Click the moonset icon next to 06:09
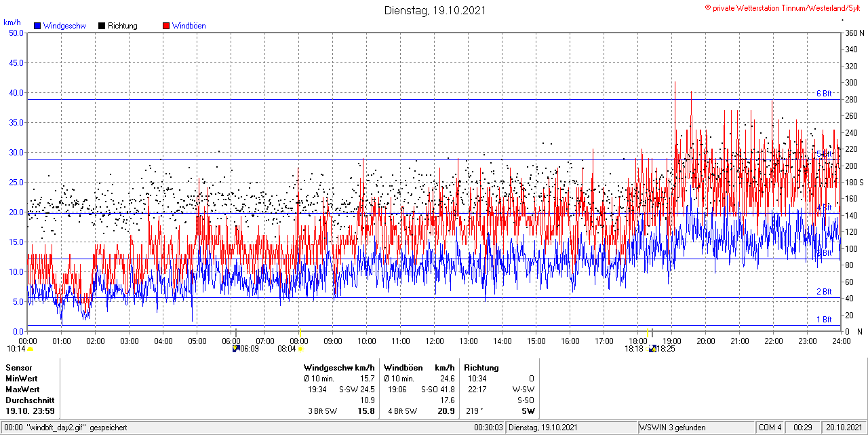The image size is (868, 435). (x=235, y=349)
